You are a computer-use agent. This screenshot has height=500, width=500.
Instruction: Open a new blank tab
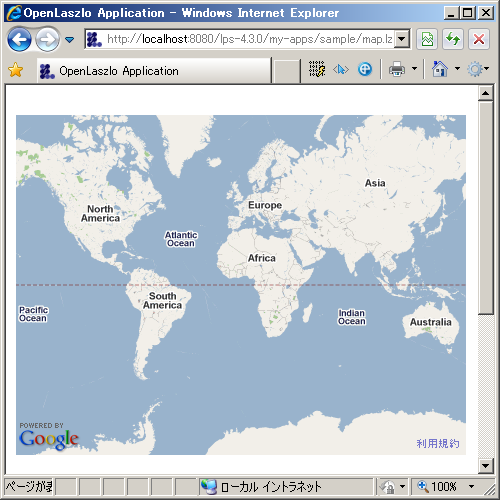click(x=286, y=71)
